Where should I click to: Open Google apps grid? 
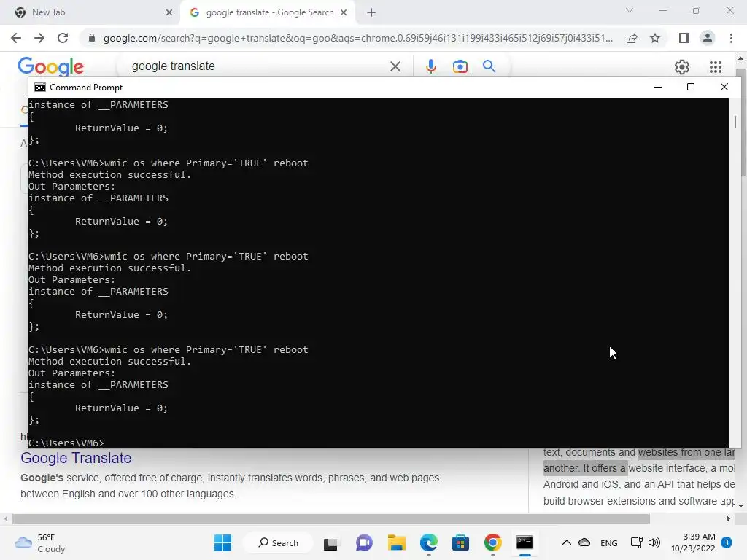point(715,66)
